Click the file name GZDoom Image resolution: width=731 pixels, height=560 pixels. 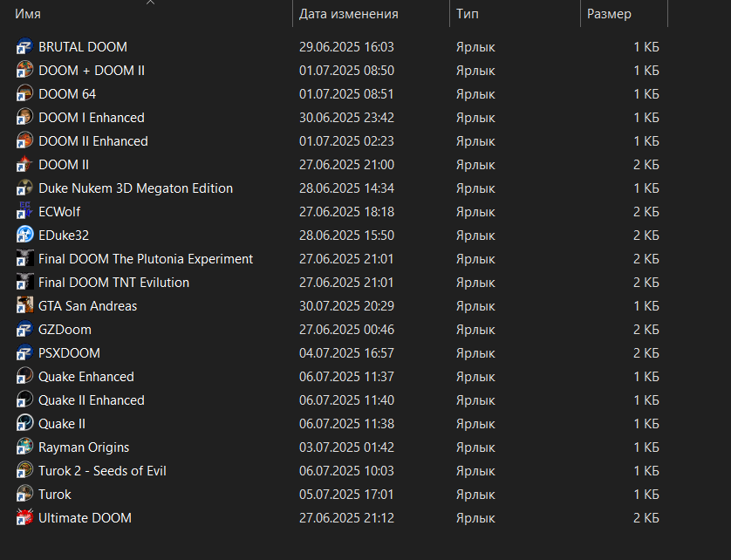point(65,330)
